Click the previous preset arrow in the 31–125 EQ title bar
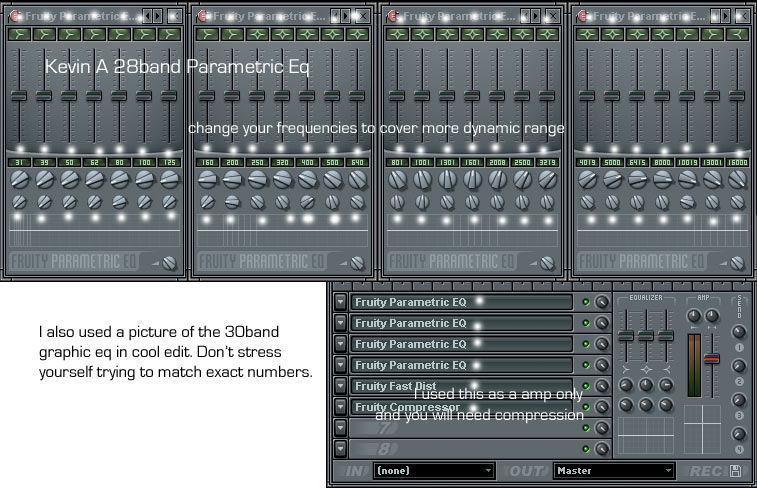Screen dimensions: 757x488 pos(148,16)
